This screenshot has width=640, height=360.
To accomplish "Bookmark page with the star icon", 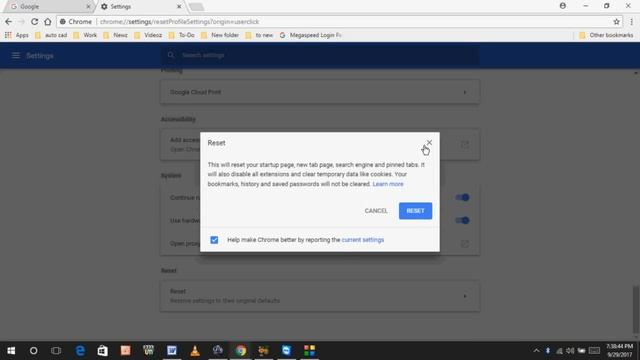I will point(616,22).
